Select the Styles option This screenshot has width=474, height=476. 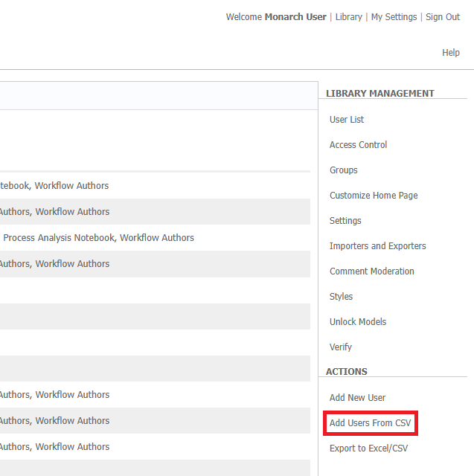[341, 297]
